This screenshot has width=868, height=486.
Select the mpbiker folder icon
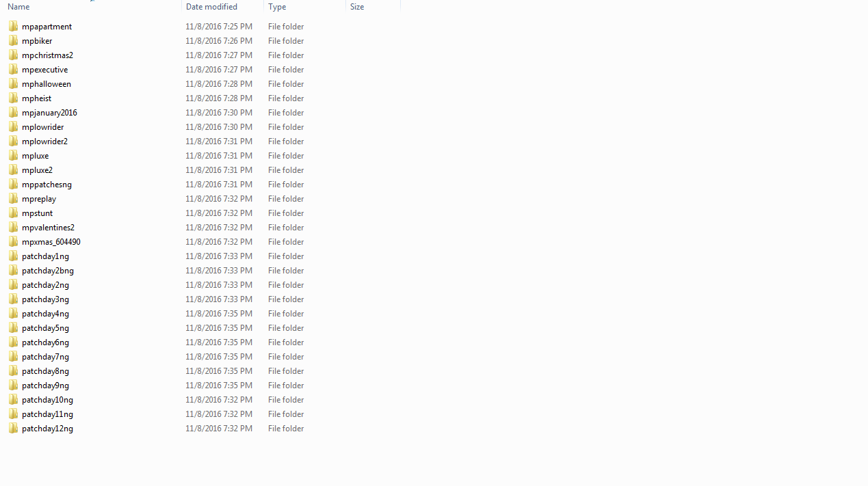pos(14,41)
